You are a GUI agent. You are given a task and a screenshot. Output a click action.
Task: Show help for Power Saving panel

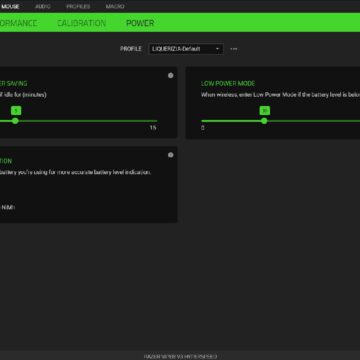[x=171, y=76]
